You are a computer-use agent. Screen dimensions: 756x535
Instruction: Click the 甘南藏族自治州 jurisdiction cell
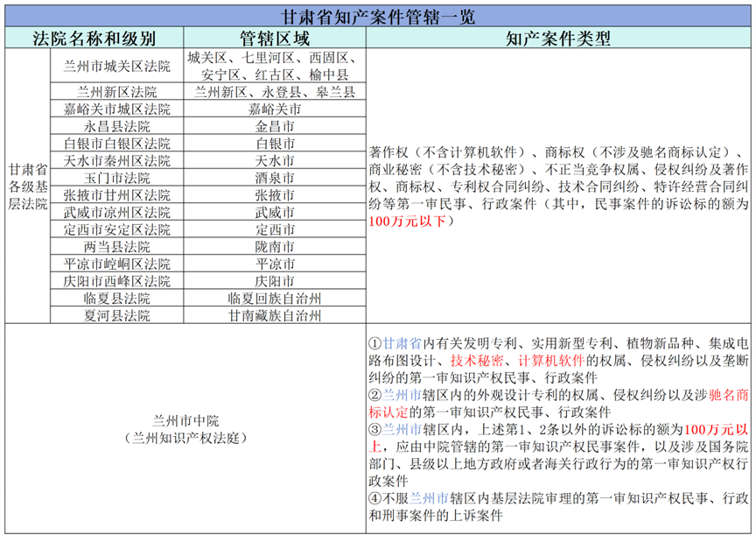tap(274, 314)
